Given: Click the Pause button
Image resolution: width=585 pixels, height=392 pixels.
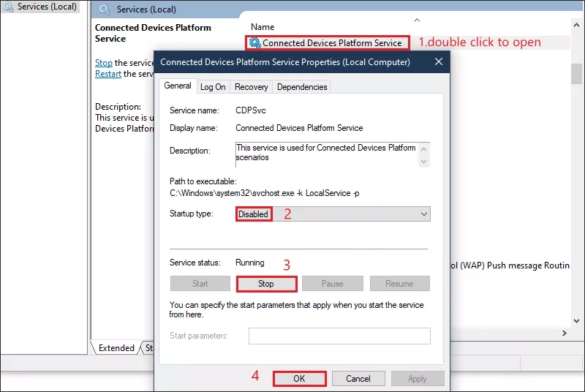Looking at the screenshot, I should (333, 284).
